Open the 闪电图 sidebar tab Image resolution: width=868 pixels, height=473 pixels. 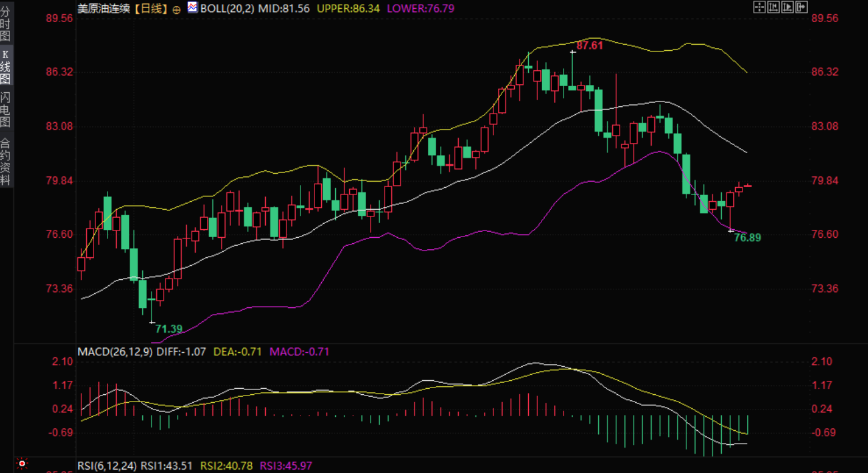pyautogui.click(x=5, y=110)
